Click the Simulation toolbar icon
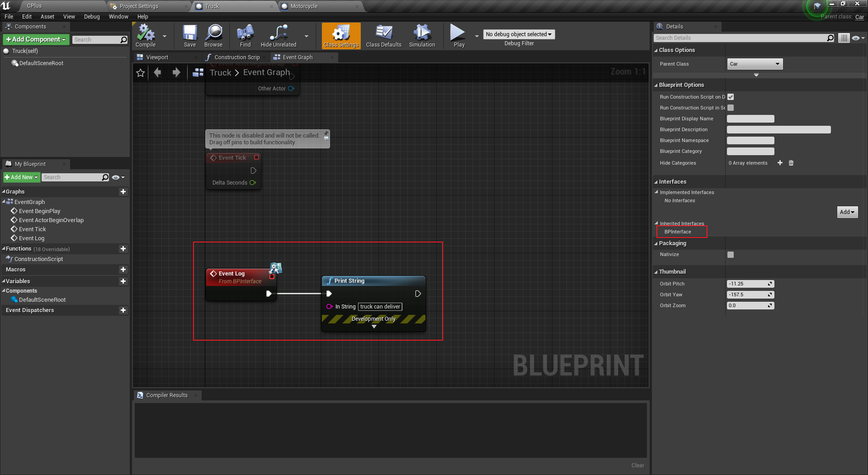The width and height of the screenshot is (868, 475). tap(422, 36)
